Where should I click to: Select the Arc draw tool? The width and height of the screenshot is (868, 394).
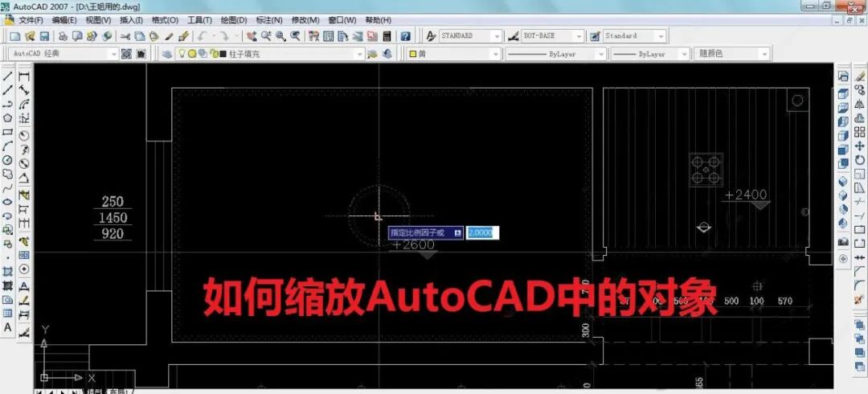pos(8,146)
